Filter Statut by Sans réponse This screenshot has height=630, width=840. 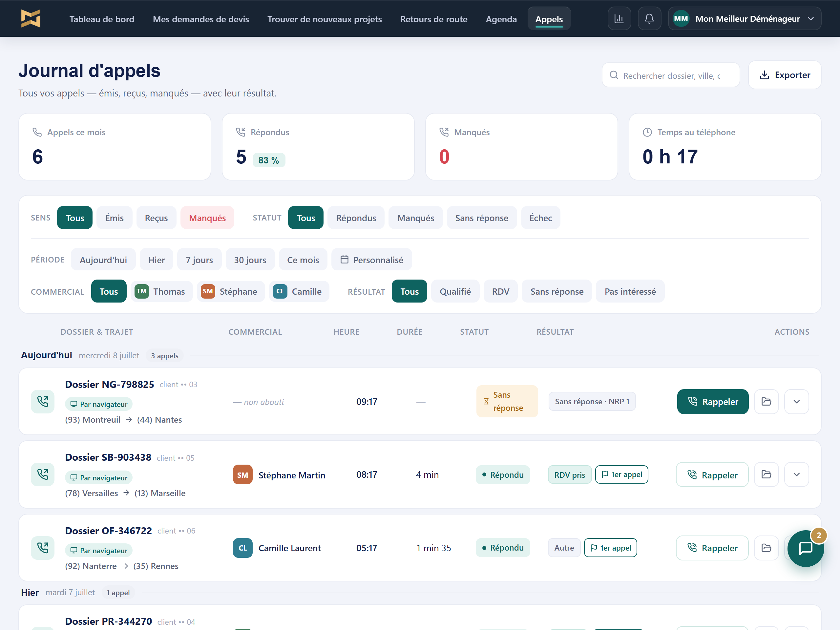pos(481,218)
